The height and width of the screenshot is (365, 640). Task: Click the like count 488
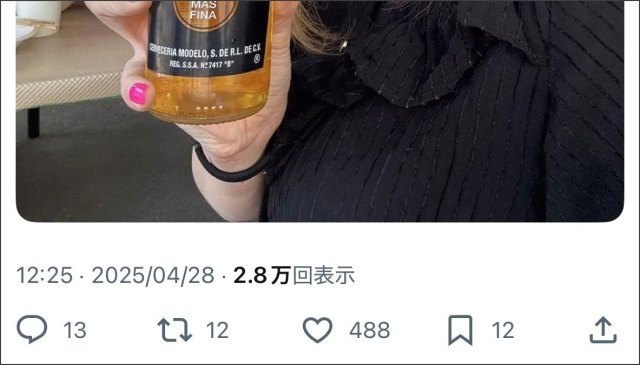(370, 330)
